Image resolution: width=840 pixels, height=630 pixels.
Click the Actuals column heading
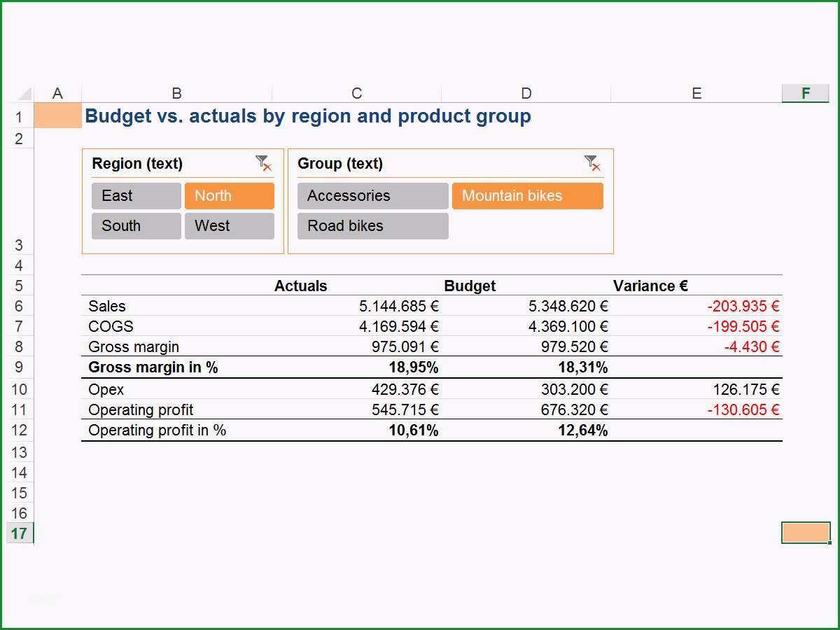click(x=300, y=286)
